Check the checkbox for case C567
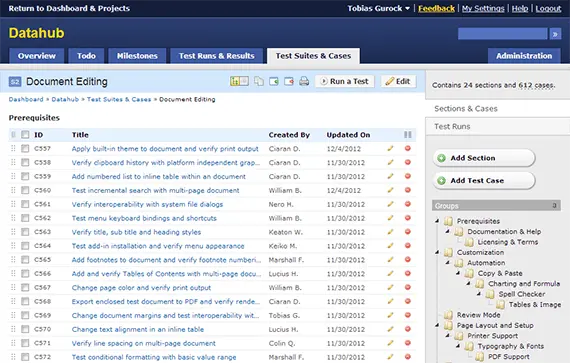Viewport: 570px width, 363px height. [25, 287]
